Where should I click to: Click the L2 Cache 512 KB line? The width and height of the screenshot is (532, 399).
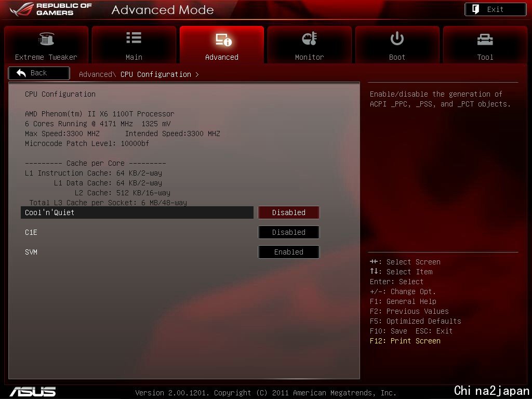coord(123,193)
